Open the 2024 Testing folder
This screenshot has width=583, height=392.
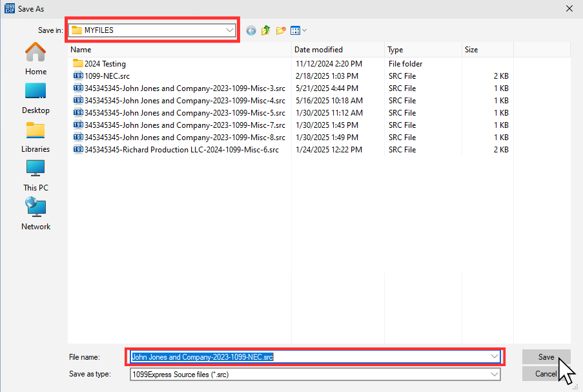click(103, 63)
